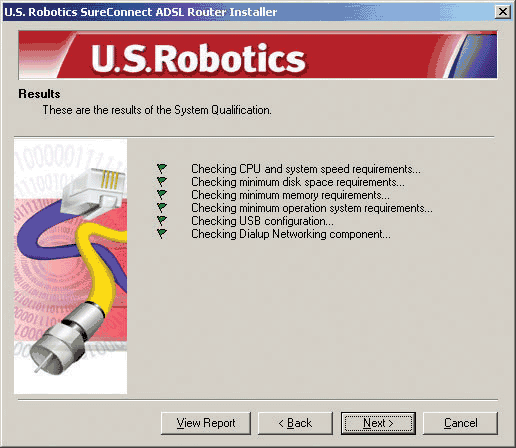This screenshot has width=516, height=448.
Task: Select the 'Checking minimum disk space' text
Action: click(x=298, y=182)
